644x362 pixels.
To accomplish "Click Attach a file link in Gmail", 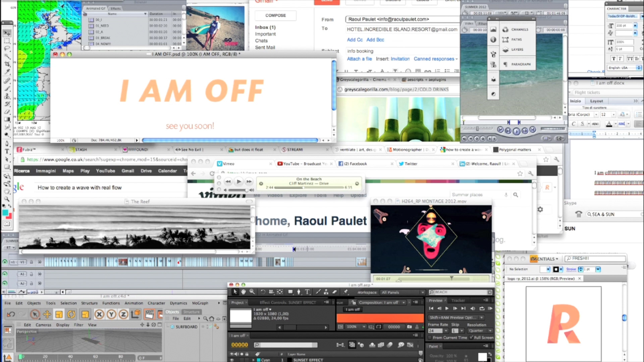I will click(359, 59).
